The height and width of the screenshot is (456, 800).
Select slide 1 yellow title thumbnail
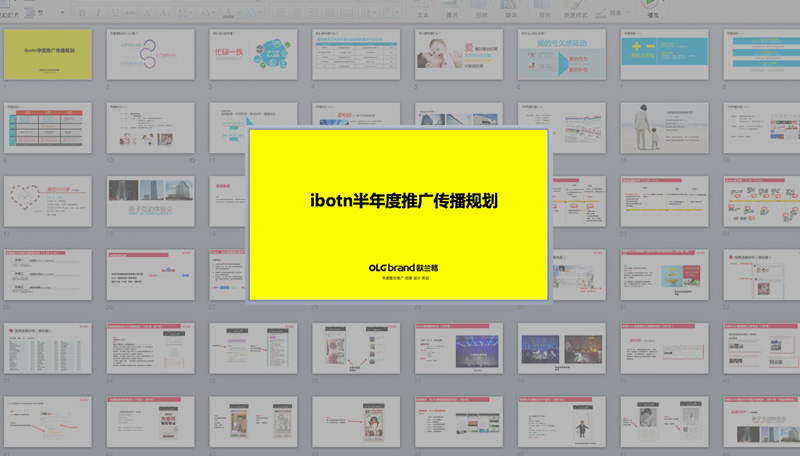[48, 54]
